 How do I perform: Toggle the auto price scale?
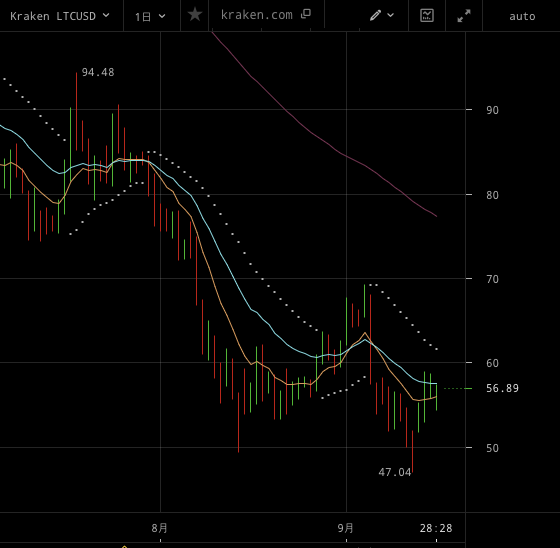(522, 16)
